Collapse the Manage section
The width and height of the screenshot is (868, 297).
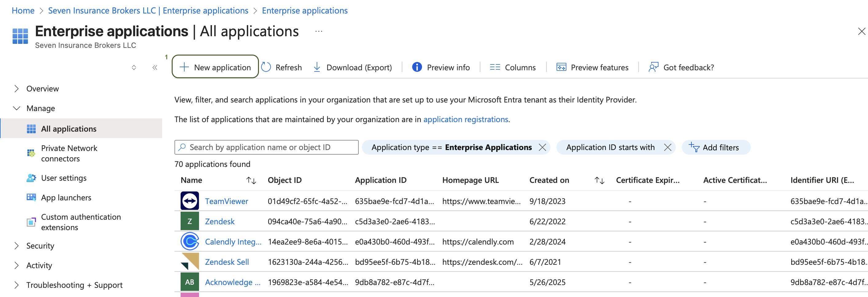[x=16, y=108]
